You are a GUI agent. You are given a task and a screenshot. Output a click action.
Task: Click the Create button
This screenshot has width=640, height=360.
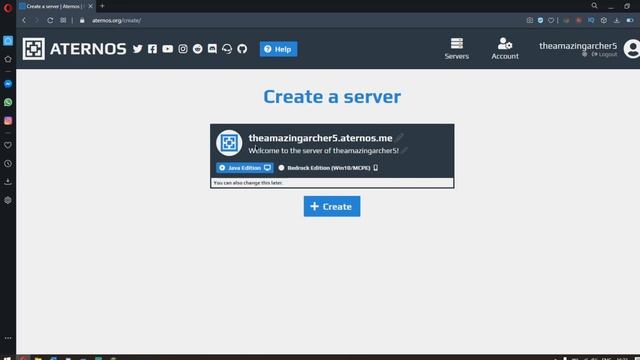[332, 207]
